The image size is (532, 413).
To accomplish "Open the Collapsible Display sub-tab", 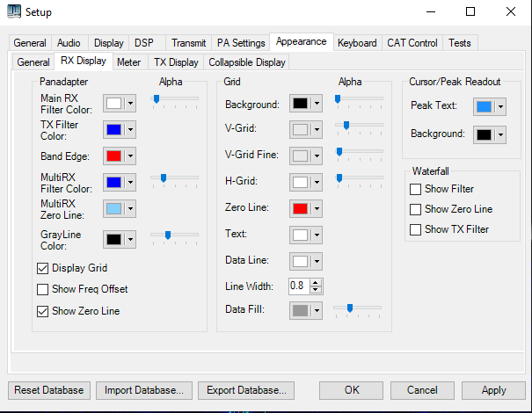I will (246, 62).
